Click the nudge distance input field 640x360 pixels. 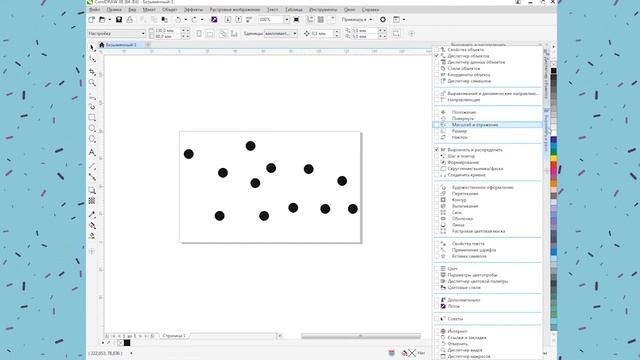[x=322, y=33]
